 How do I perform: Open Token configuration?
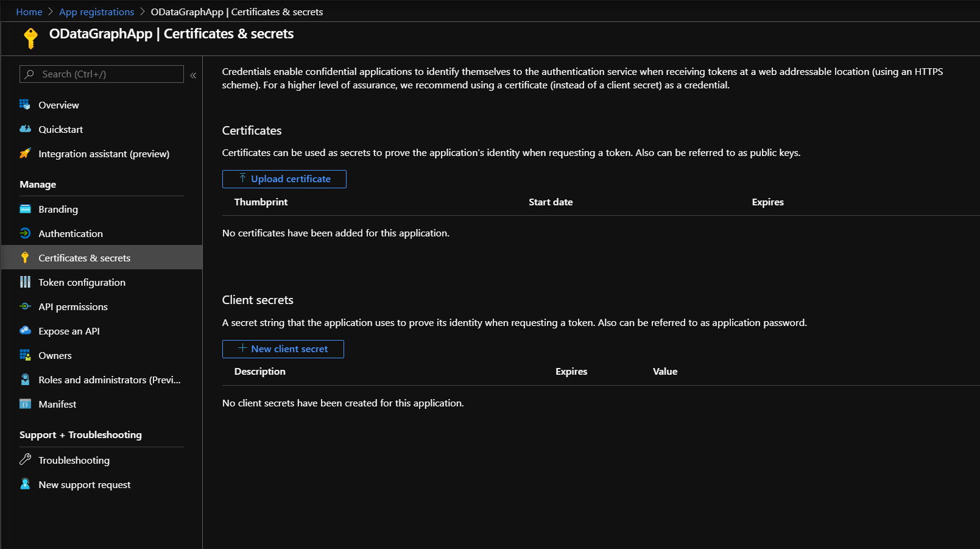(102, 282)
